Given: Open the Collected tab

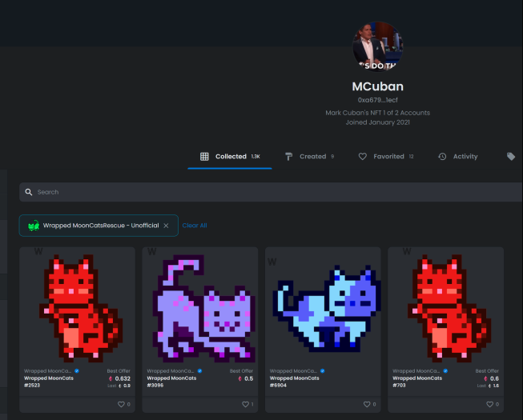Looking at the screenshot, I should click(x=230, y=157).
